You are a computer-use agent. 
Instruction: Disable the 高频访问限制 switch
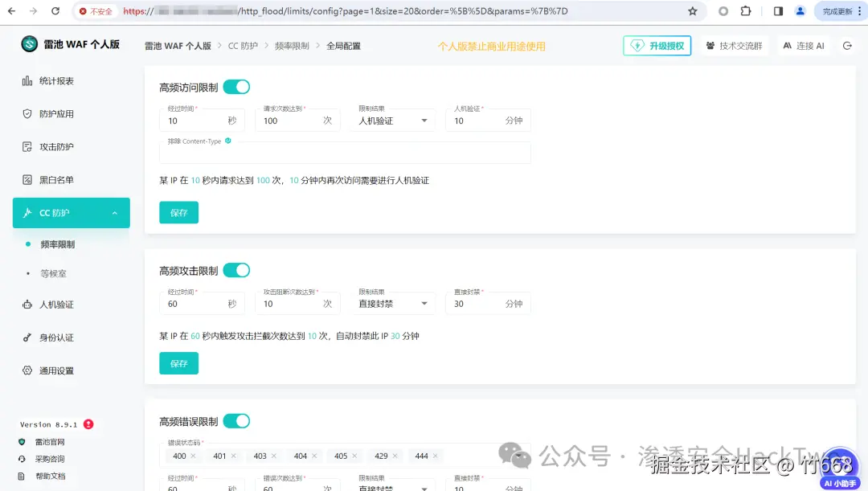tap(236, 86)
